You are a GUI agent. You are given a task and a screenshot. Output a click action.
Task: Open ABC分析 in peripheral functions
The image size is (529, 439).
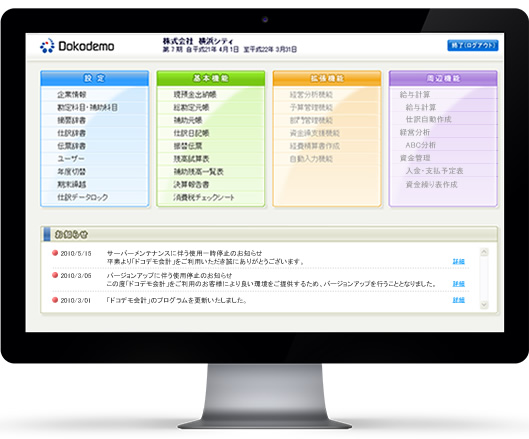tap(421, 145)
